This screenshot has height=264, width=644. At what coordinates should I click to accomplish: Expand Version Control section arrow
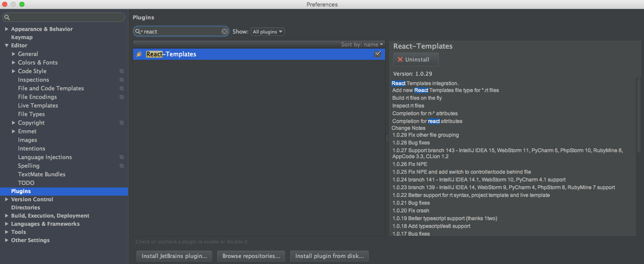pyautogui.click(x=6, y=200)
